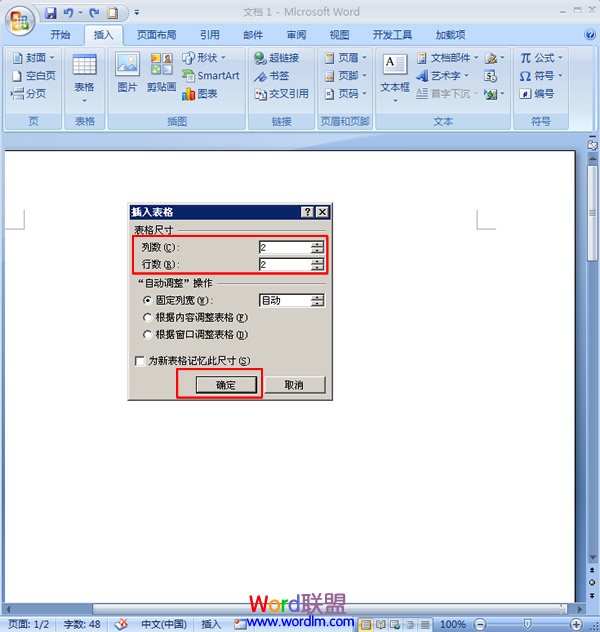Open the Shapes (形状) dropdown
Viewport: 600px width, 632px height.
203,58
